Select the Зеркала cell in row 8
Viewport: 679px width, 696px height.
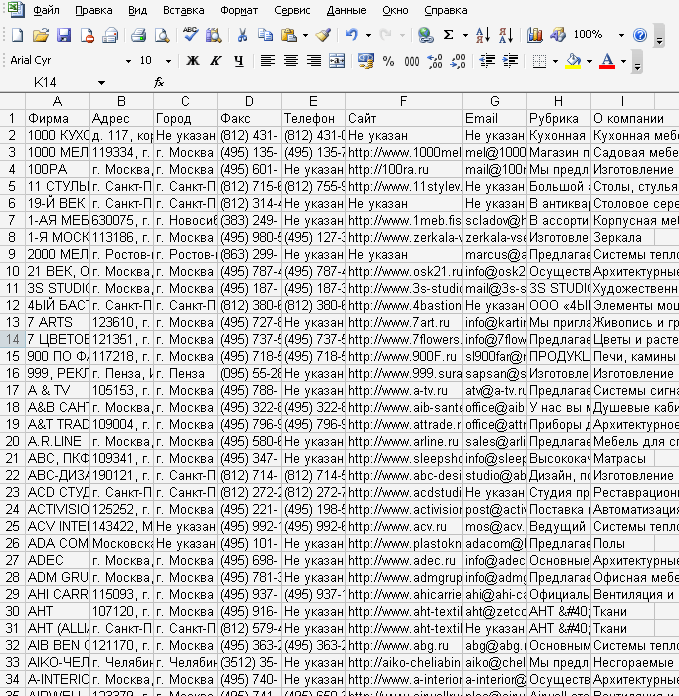[622, 237]
